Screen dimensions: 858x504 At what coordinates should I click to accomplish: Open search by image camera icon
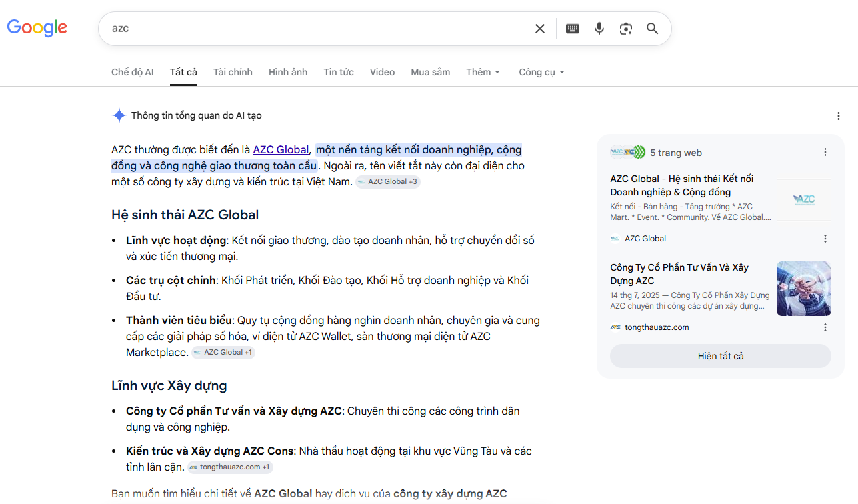pos(625,29)
